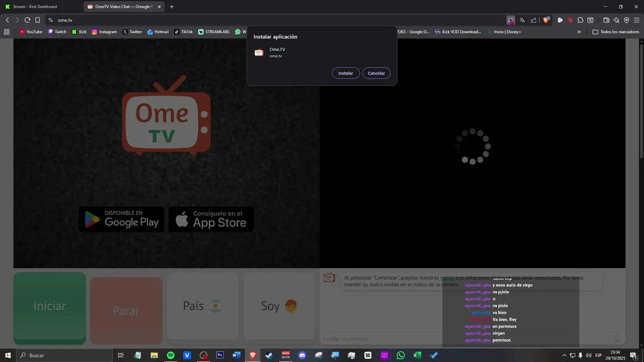Open Twitch bookmark
This screenshot has height=362, width=644.
(x=57, y=32)
